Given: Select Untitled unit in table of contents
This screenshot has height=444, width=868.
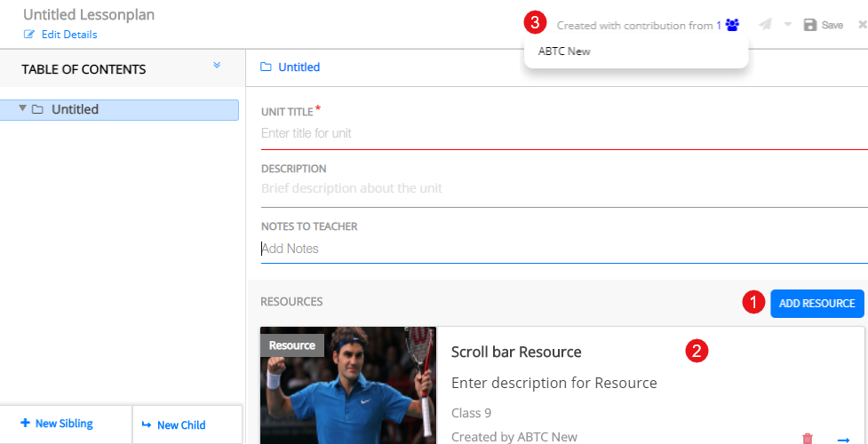Looking at the screenshot, I should tap(76, 110).
